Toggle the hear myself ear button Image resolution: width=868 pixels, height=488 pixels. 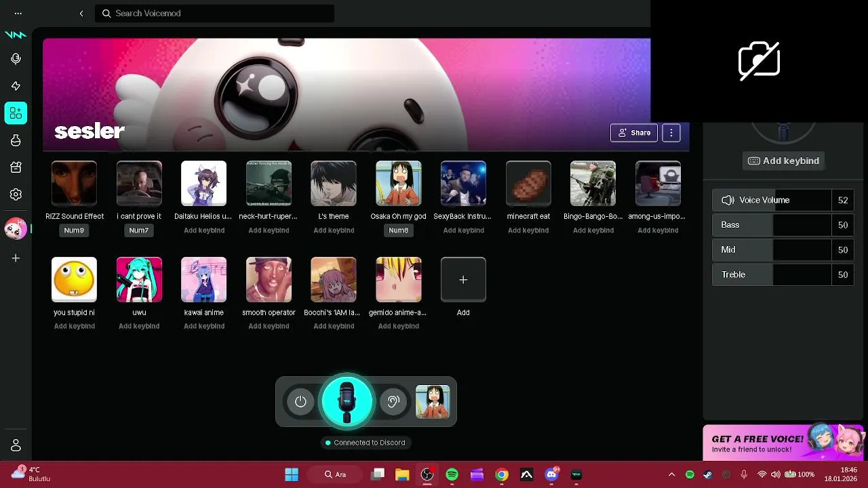tap(393, 402)
